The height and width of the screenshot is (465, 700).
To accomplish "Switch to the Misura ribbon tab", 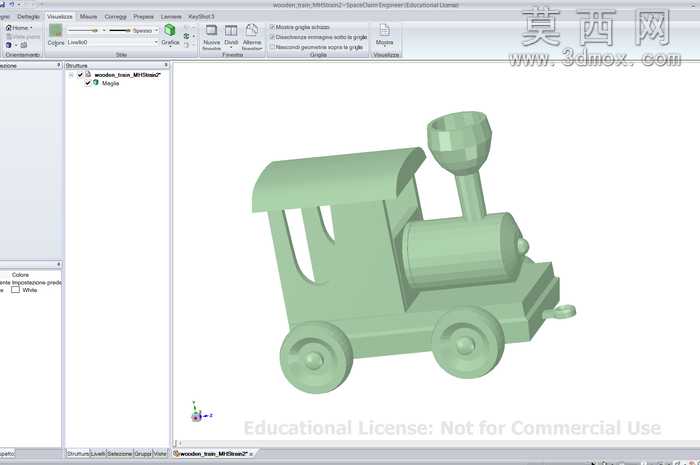I will click(88, 17).
